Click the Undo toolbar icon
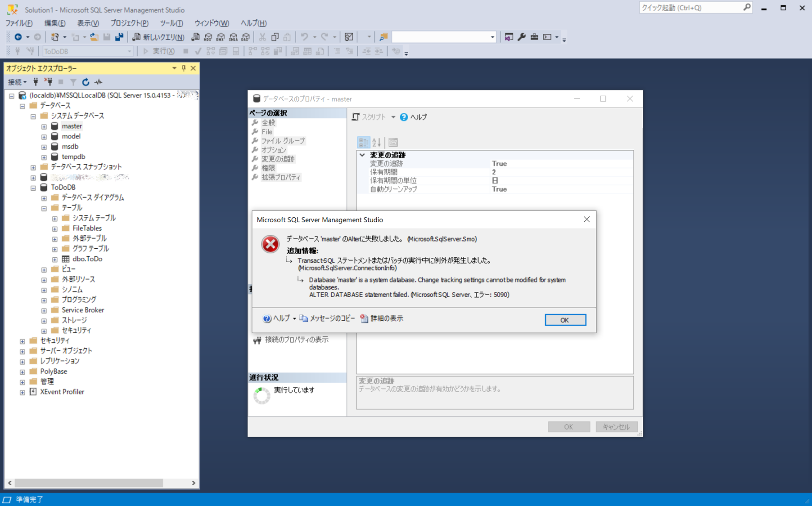812x506 pixels. tap(305, 37)
